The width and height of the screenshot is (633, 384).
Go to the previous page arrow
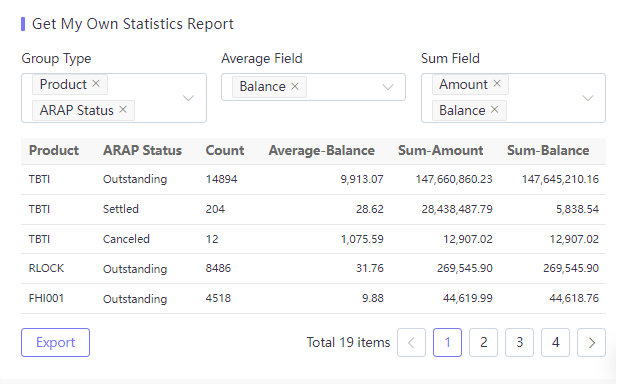(x=411, y=342)
